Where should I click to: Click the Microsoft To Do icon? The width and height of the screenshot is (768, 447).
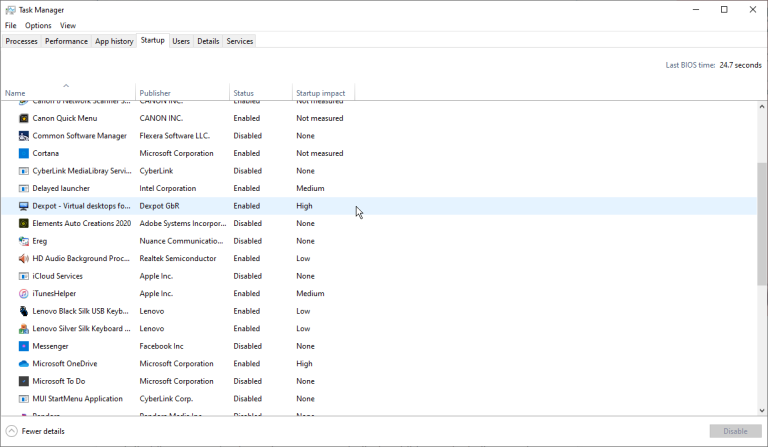24,381
